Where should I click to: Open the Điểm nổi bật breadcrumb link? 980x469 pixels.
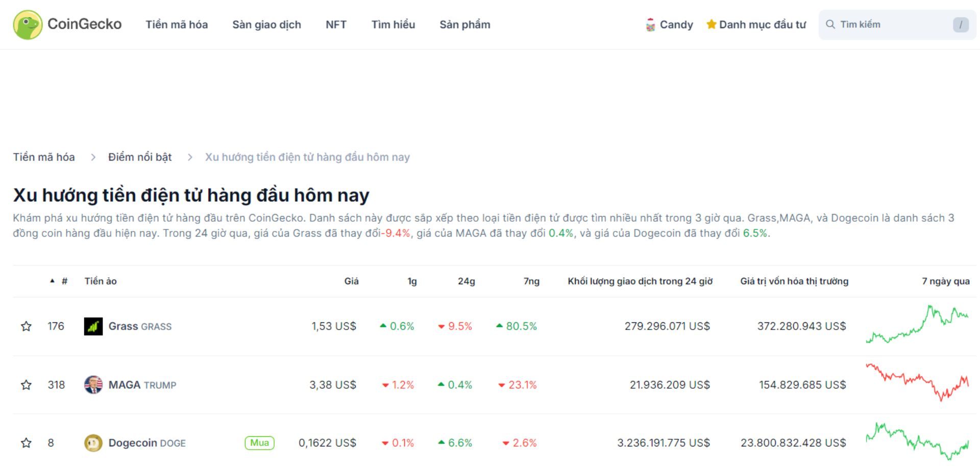click(x=139, y=157)
